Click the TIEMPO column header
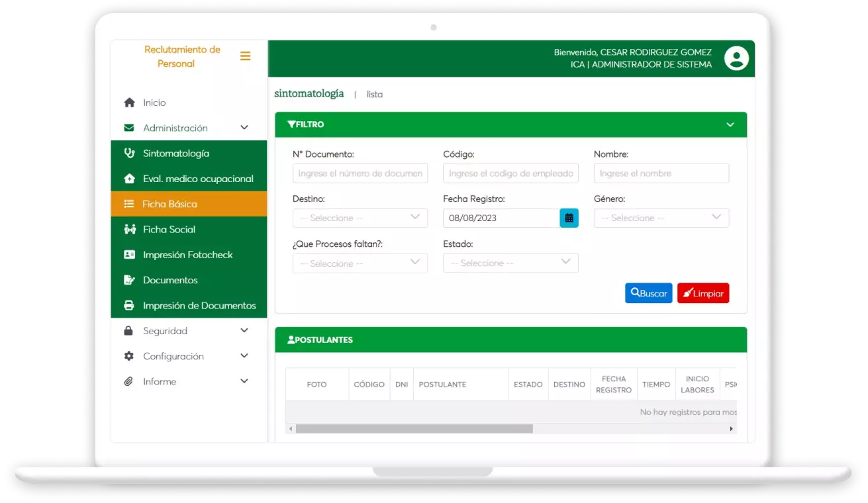 [x=656, y=385]
